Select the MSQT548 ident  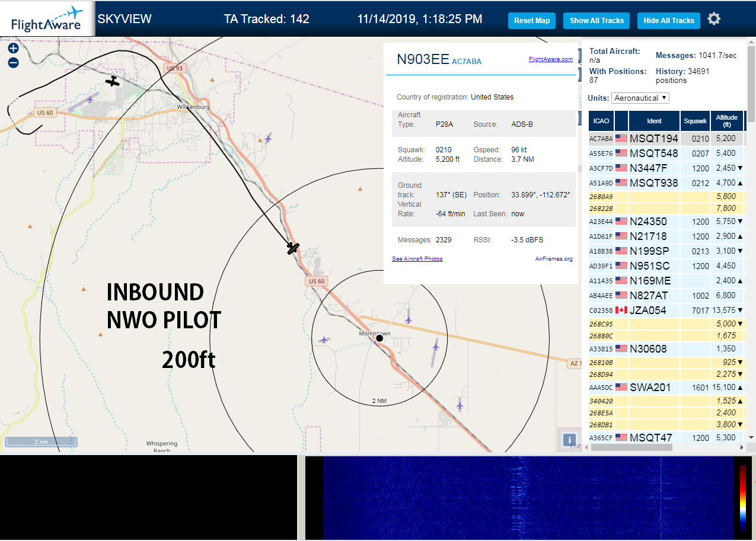coord(654,153)
